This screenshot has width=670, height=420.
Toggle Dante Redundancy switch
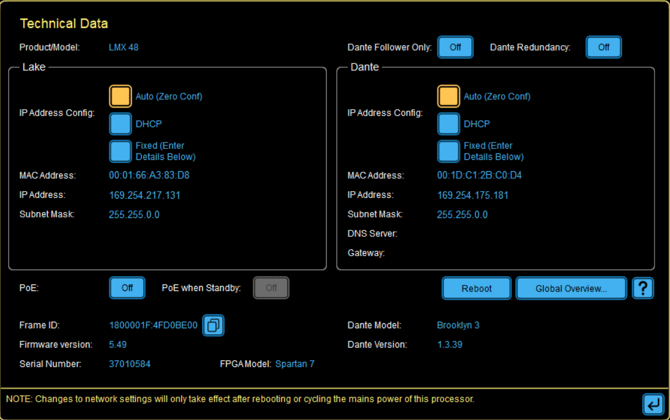pos(603,47)
